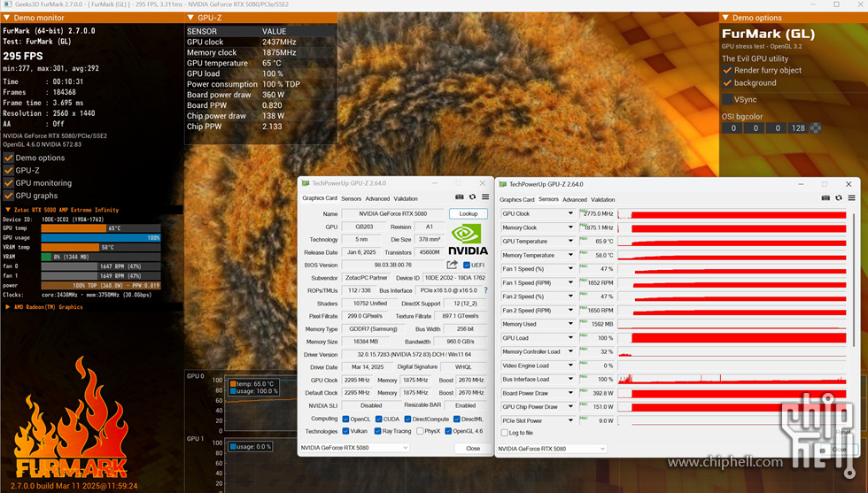The height and width of the screenshot is (493, 868).
Task: Click the GPU usage bar in Demo monitor
Action: click(x=101, y=237)
